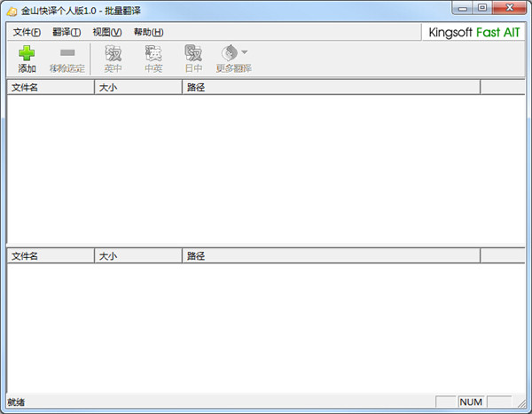Sort lower list by Path (路径) header
The image size is (532, 414).
(331, 256)
